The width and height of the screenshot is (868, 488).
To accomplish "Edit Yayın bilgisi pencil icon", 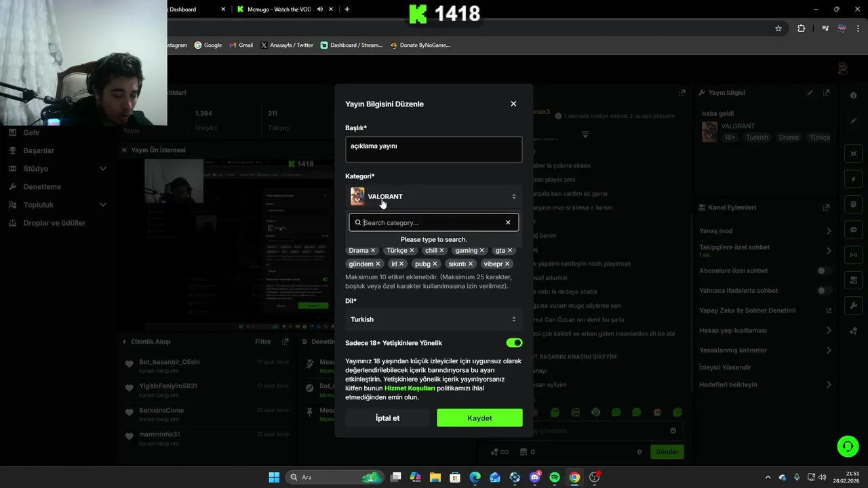I will (x=810, y=93).
